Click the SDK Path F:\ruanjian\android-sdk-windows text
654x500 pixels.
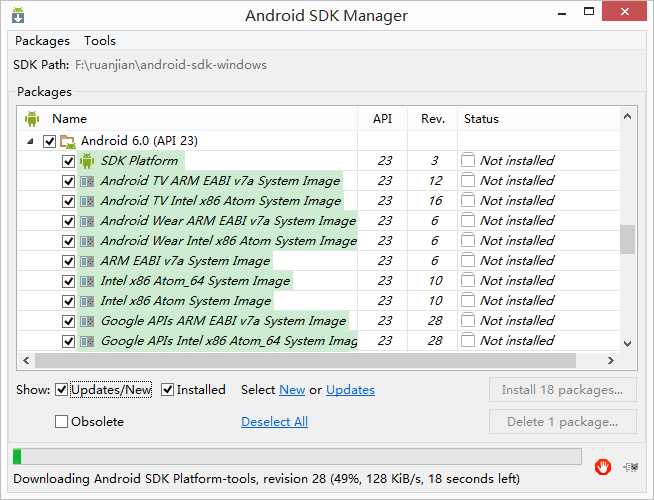click(x=171, y=65)
